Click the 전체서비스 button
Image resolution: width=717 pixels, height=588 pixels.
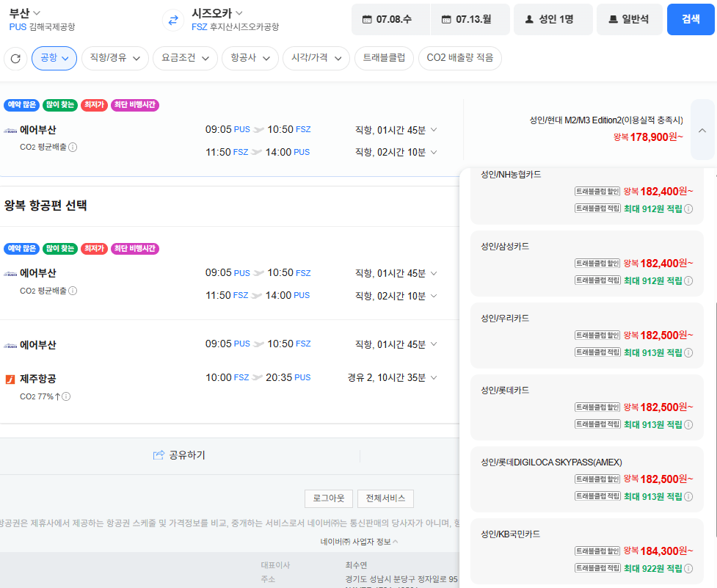385,498
